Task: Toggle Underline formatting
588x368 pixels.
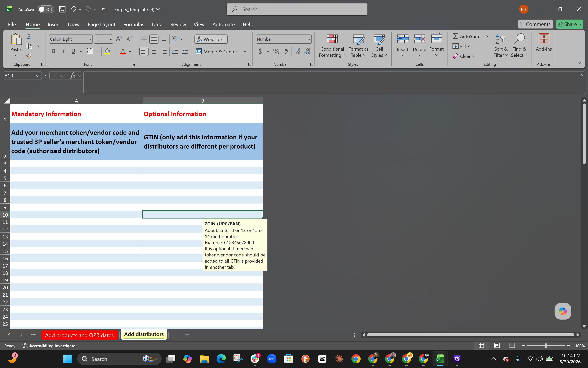Action: pyautogui.click(x=73, y=51)
